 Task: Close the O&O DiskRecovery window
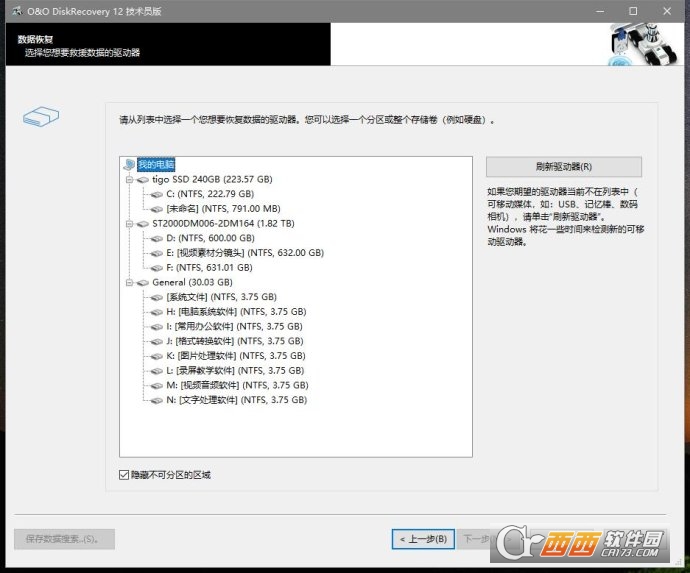[x=667, y=11]
